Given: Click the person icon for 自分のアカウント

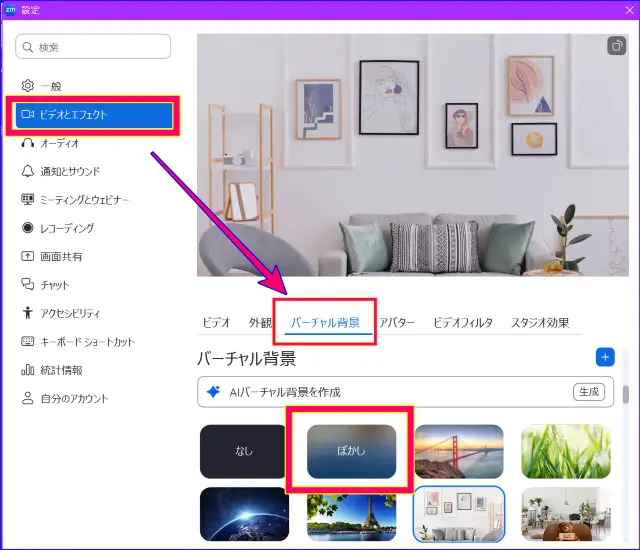Looking at the screenshot, I should coord(28,398).
